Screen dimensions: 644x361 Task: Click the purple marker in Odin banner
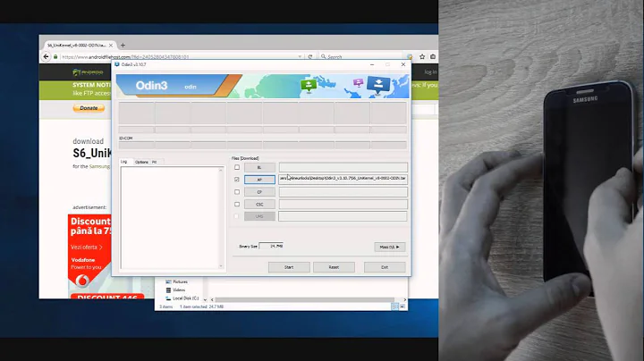click(358, 82)
